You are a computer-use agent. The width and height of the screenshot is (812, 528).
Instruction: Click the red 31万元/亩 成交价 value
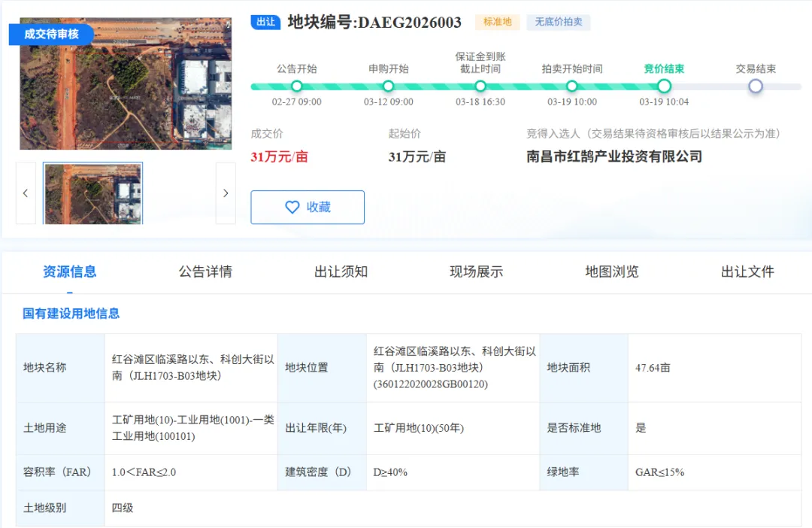(x=279, y=156)
